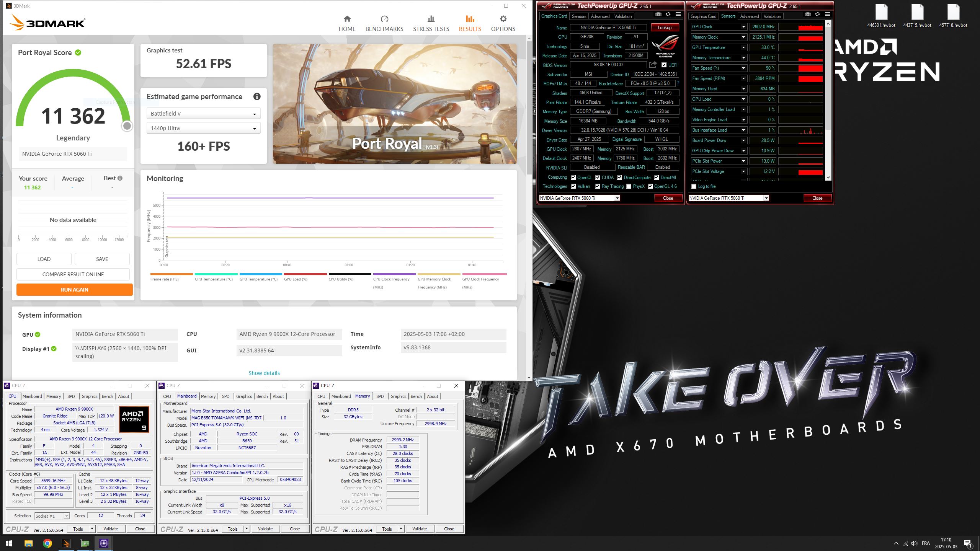Open the hamburger menu in GPU-Z Sensors window
Image resolution: width=980 pixels, height=551 pixels.
coord(827,15)
